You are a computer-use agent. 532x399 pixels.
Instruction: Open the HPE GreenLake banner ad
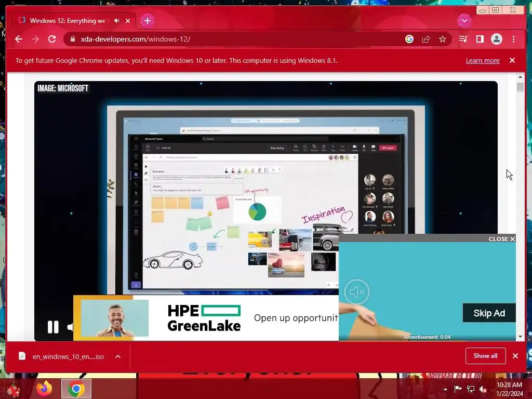coord(206,318)
